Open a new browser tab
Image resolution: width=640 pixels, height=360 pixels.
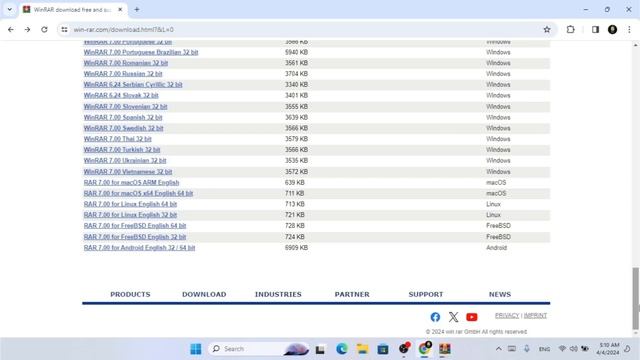pyautogui.click(x=137, y=9)
